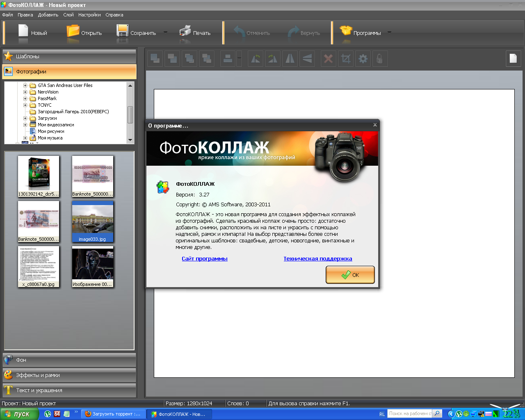Open the alignment options dropdown
The height and width of the screenshot is (420, 525).
tap(239, 59)
